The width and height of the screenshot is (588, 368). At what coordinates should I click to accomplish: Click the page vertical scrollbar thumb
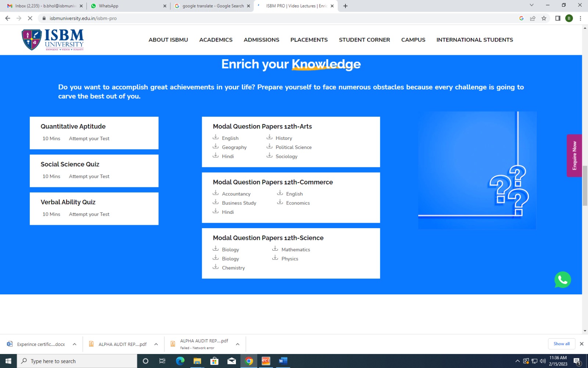pyautogui.click(x=585, y=186)
